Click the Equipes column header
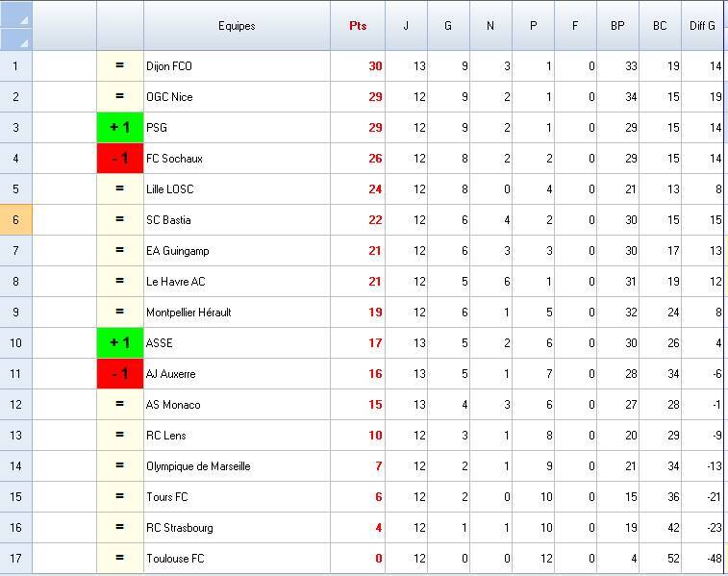Viewport: 728px width, 576px height. point(237,26)
